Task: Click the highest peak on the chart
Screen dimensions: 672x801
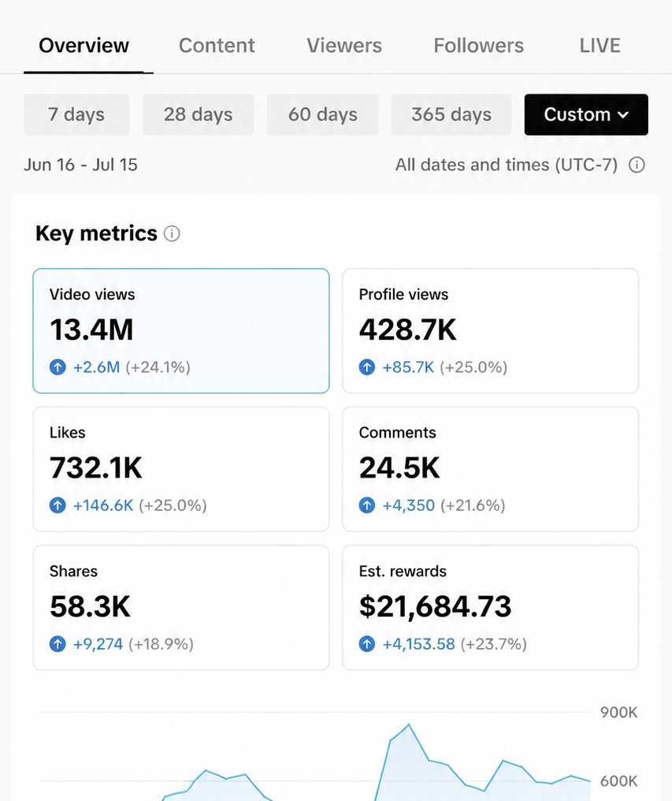Action: [409, 725]
